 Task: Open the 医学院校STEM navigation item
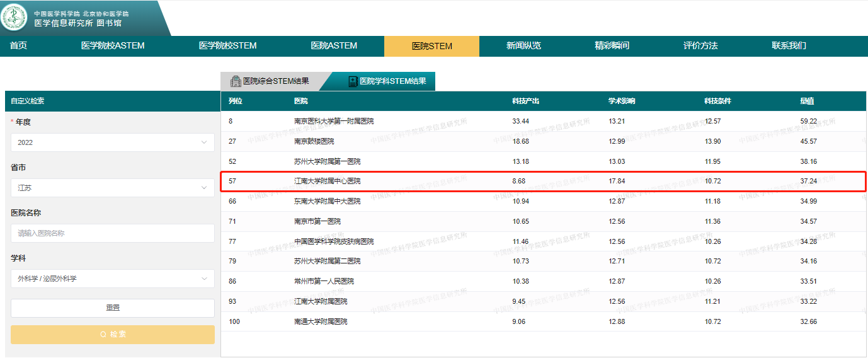point(227,46)
